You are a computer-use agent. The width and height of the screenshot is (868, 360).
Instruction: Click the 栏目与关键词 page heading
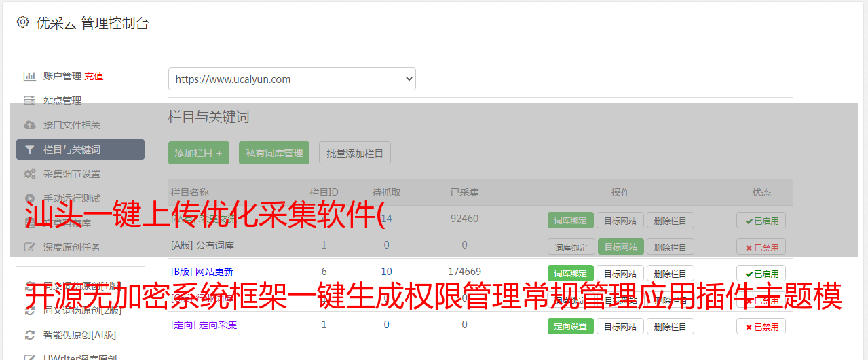coord(208,117)
